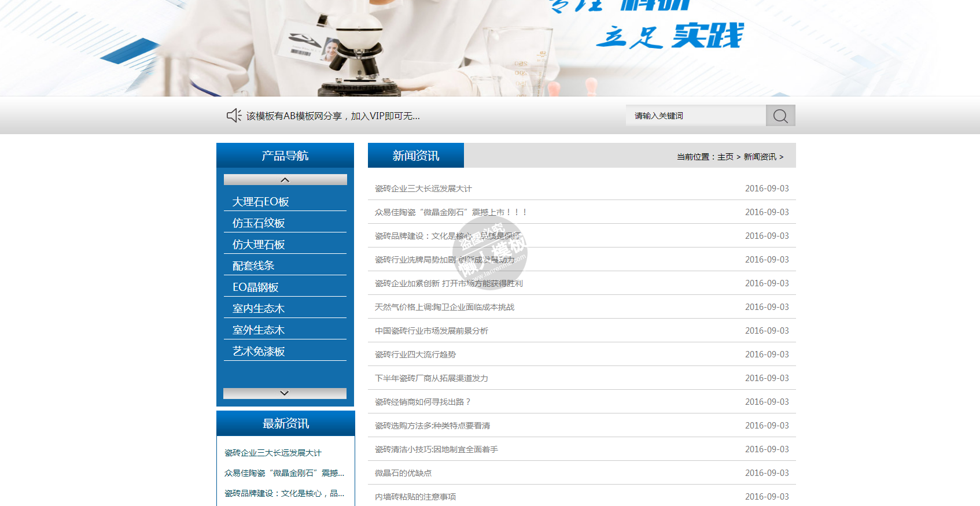This screenshot has height=506, width=980.
Task: Click the 主页 breadcrumb link
Action: coord(725,157)
